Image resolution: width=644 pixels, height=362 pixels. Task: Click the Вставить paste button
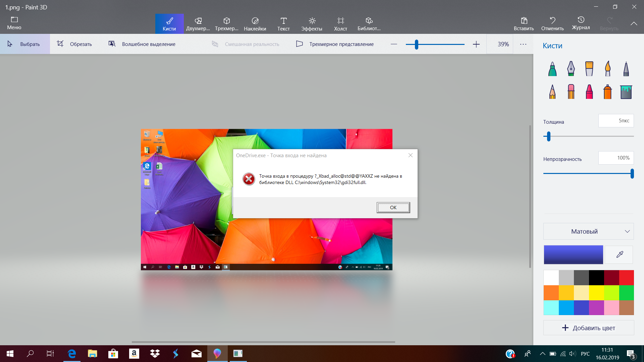(x=524, y=24)
